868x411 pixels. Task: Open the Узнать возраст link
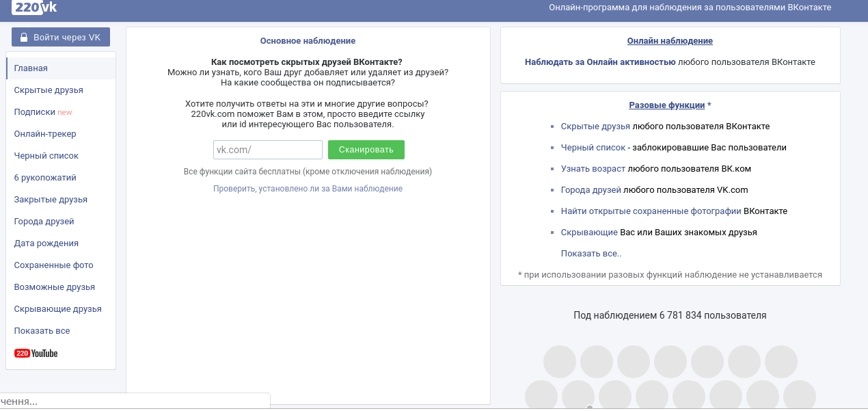coord(593,169)
